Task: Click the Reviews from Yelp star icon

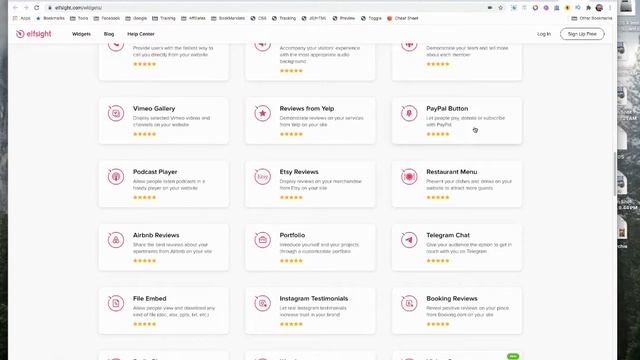Action: click(262, 113)
